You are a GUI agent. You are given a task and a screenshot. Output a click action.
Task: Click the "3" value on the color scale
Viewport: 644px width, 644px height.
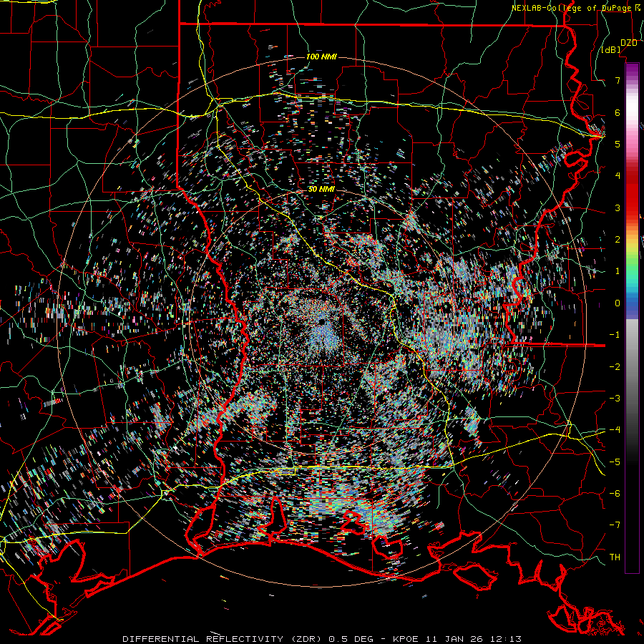point(618,208)
